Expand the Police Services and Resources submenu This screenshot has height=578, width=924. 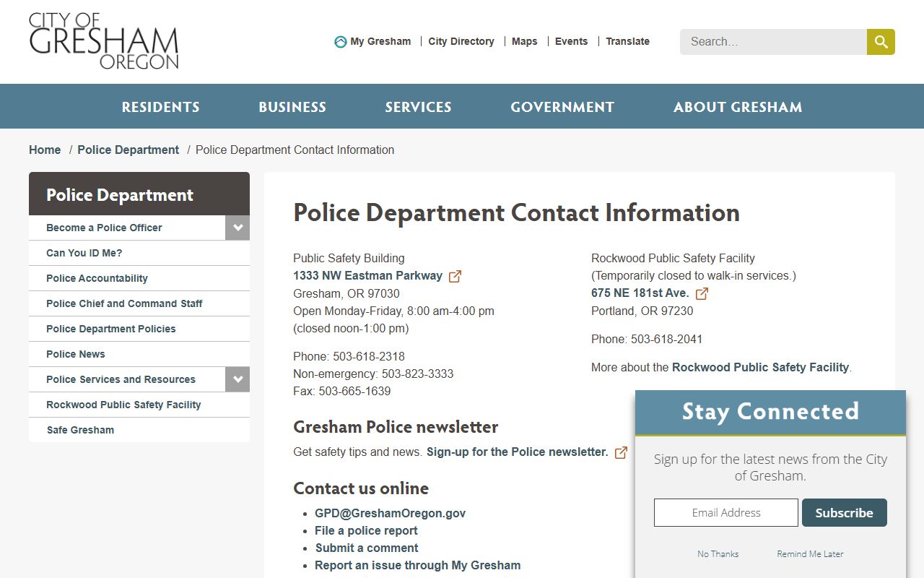pyautogui.click(x=237, y=379)
